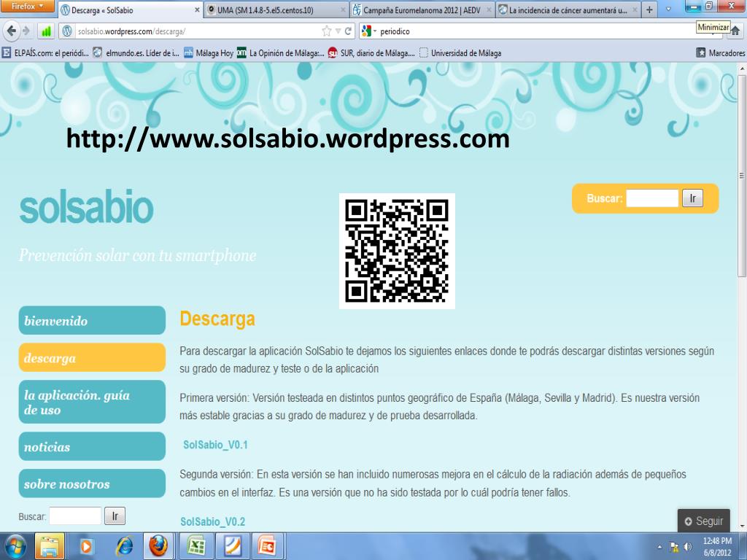Click the Ir button in the yellow search box
The image size is (747, 560).
[x=692, y=198]
